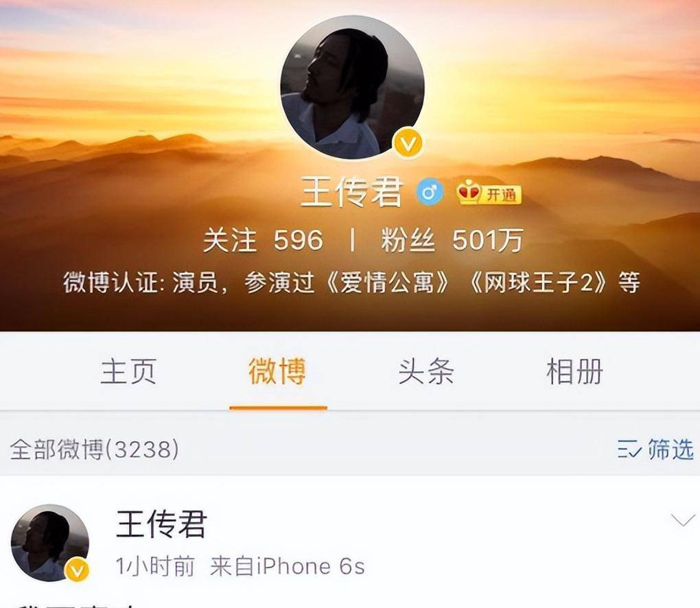Tap the crown membership 开通 badge
The width and height of the screenshot is (700, 608).
click(x=489, y=193)
